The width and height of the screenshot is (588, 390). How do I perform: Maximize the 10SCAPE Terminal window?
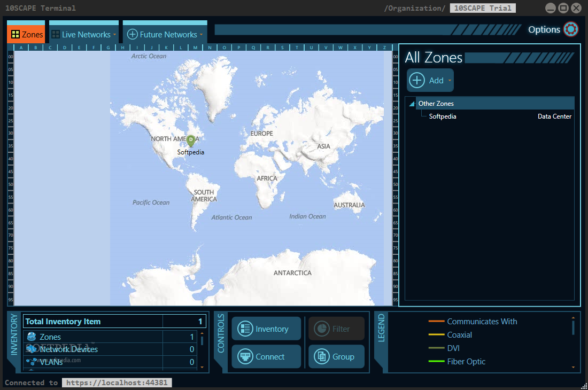[x=563, y=8]
